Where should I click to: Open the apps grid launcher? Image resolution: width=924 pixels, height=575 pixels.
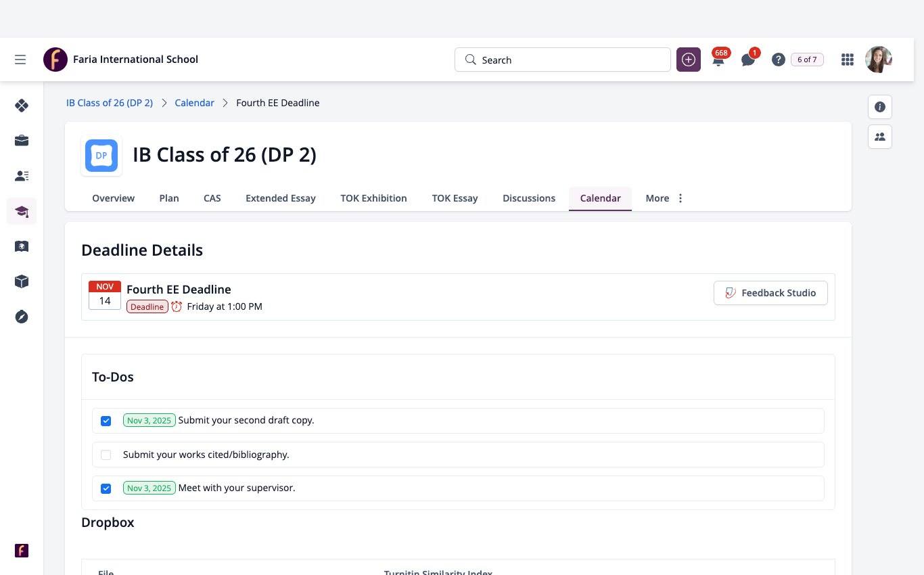pyautogui.click(x=847, y=60)
